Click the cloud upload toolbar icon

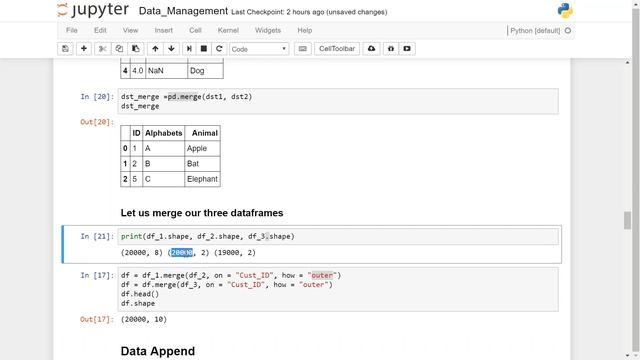pyautogui.click(x=371, y=49)
